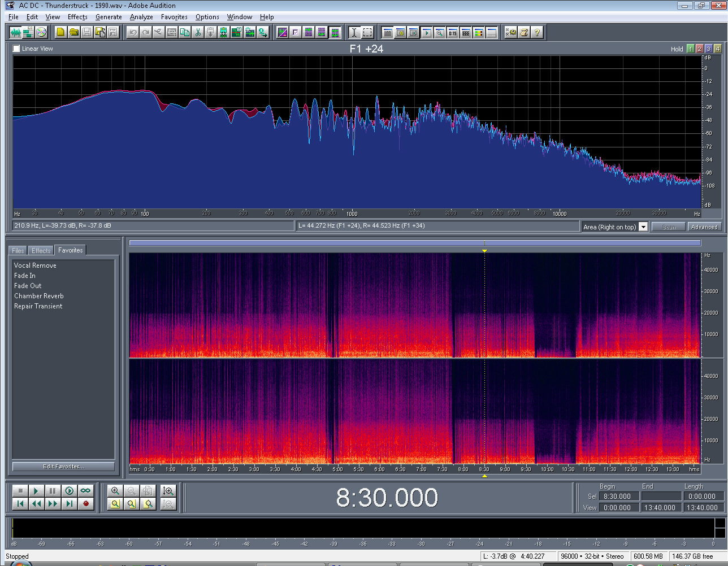728x566 pixels.
Task: Zoom in vertically
Action: [x=168, y=491]
